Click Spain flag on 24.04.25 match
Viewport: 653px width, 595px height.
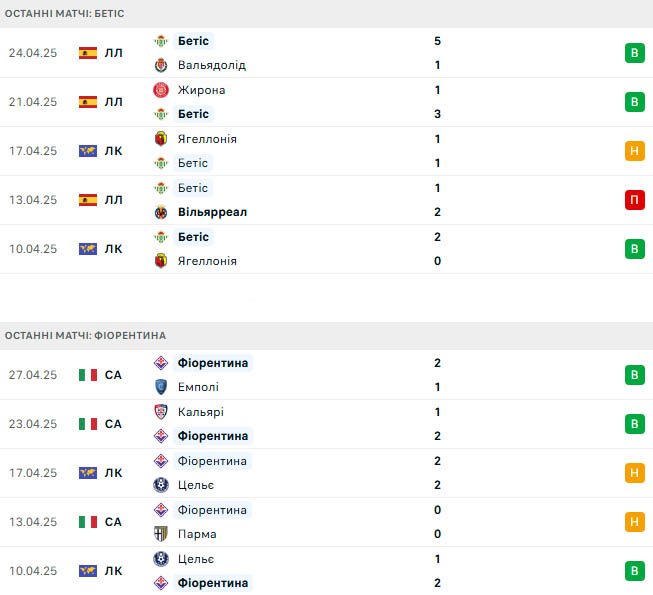coord(88,53)
